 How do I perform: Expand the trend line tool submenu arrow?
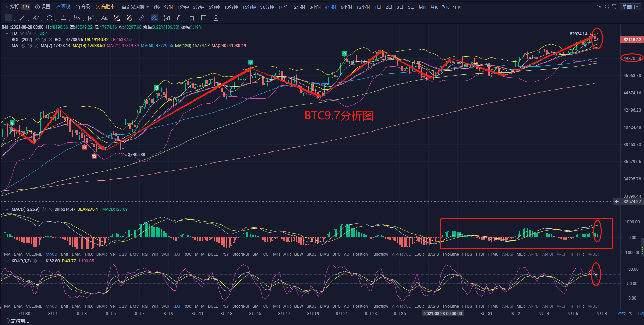(x=28, y=20)
